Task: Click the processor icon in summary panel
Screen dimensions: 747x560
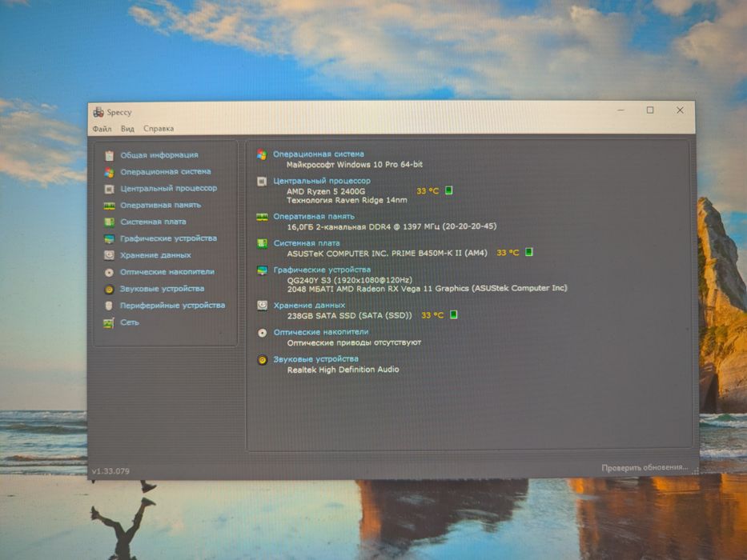Action: click(x=262, y=182)
